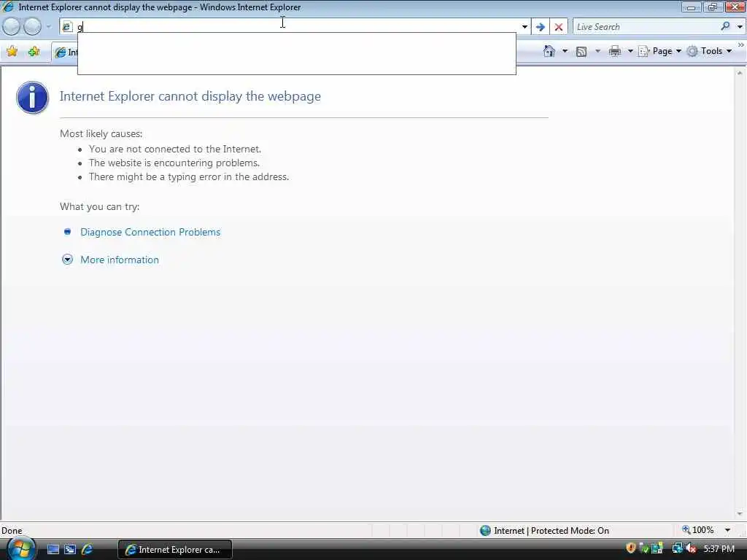Image resolution: width=747 pixels, height=560 pixels.
Task: Click Switch Between Windows quick launch icon
Action: tap(70, 550)
